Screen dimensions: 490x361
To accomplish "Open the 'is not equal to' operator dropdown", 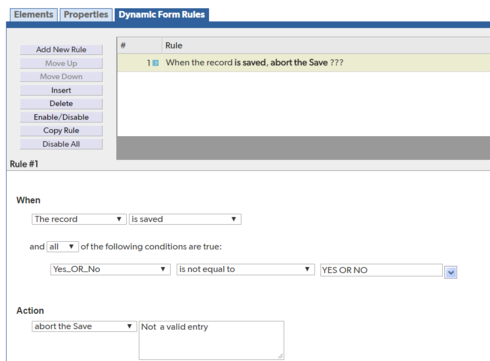I will click(245, 269).
